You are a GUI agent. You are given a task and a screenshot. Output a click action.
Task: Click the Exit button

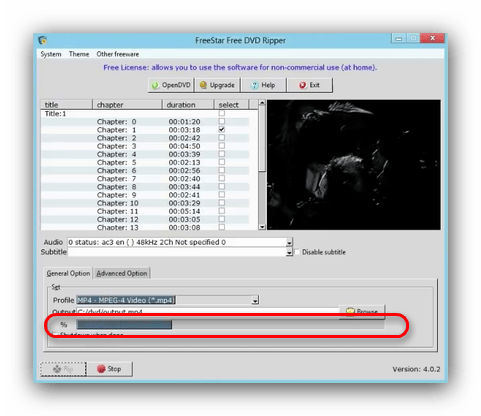310,85
